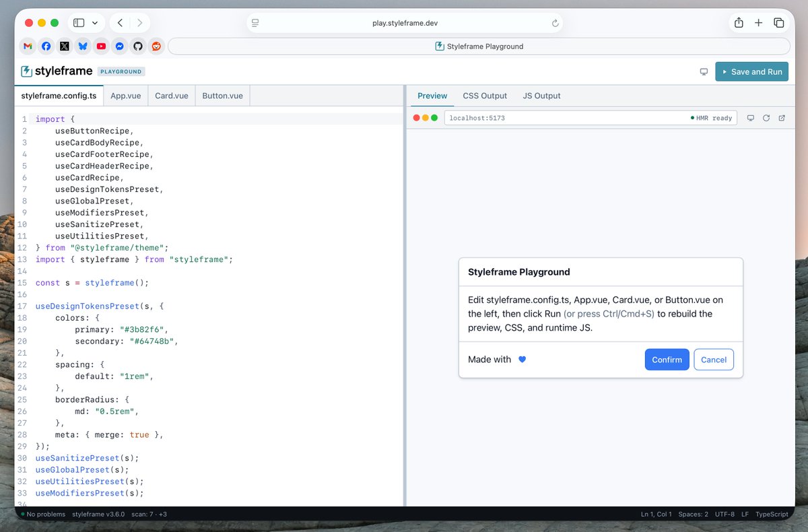Click the true value in meta merge
Image resolution: width=808 pixels, height=532 pixels.
tap(139, 435)
